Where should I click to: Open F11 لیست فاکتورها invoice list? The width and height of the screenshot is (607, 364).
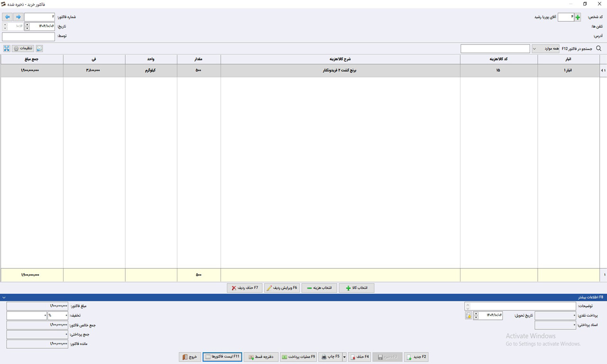point(222,357)
